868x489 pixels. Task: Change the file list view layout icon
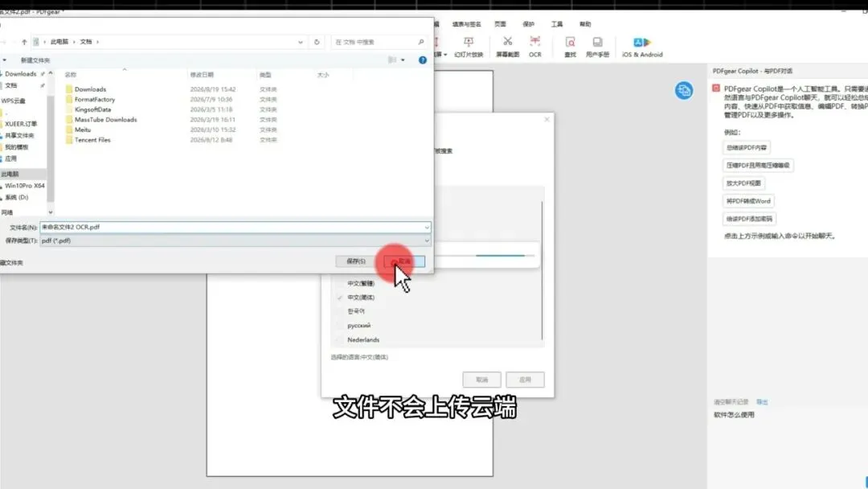392,60
